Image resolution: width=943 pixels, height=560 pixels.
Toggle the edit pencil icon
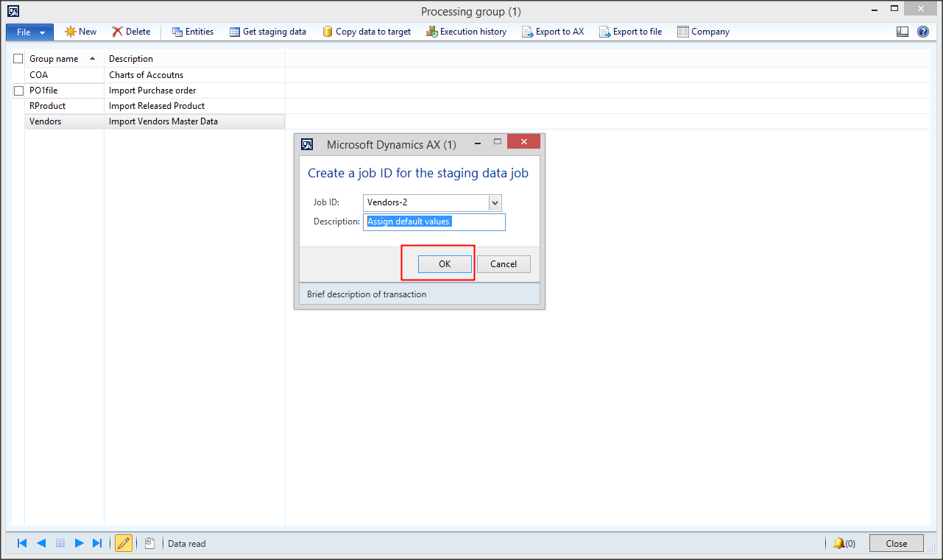(124, 543)
